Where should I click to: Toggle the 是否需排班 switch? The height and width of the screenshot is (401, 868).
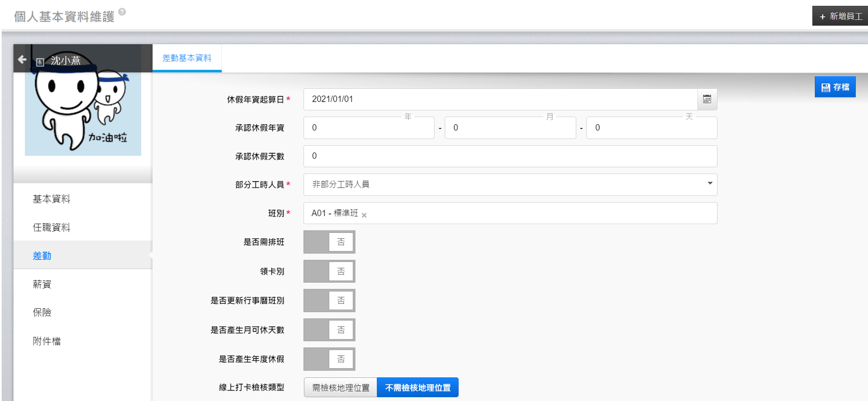tap(329, 242)
